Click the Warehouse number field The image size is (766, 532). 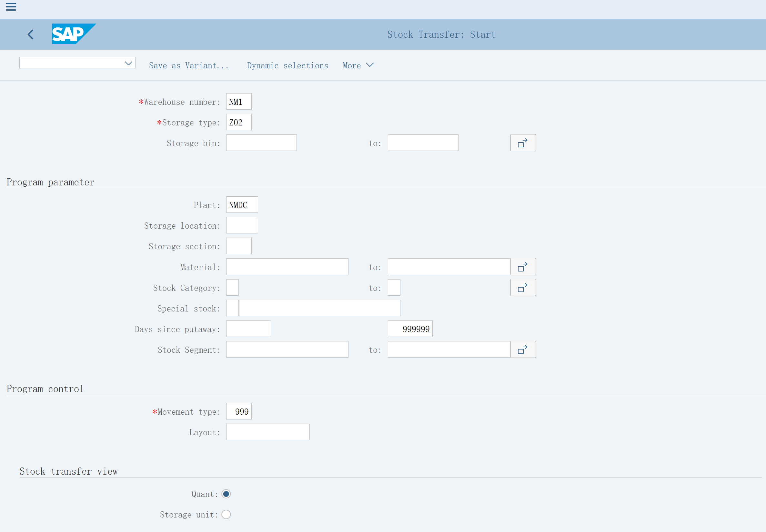coord(238,102)
